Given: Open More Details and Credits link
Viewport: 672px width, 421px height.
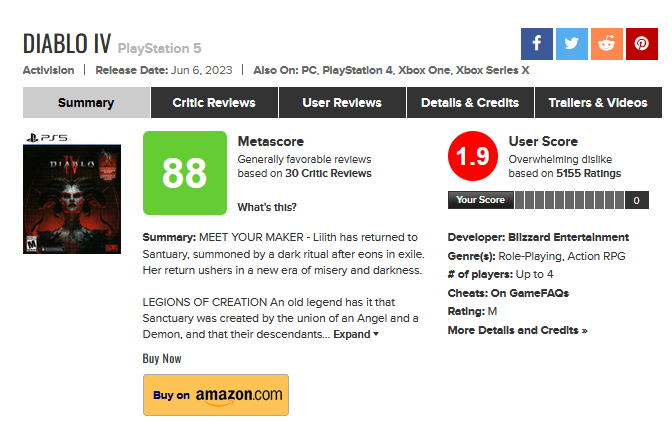Looking at the screenshot, I should (517, 330).
